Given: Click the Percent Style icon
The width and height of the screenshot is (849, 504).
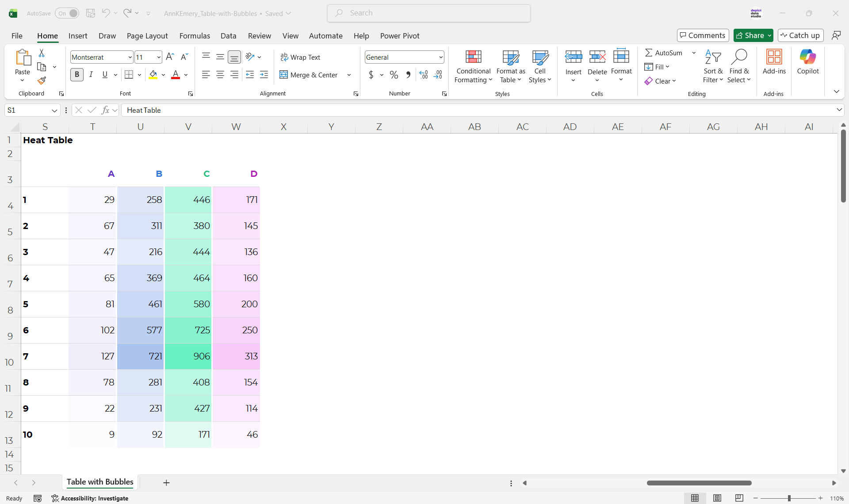Looking at the screenshot, I should (394, 75).
